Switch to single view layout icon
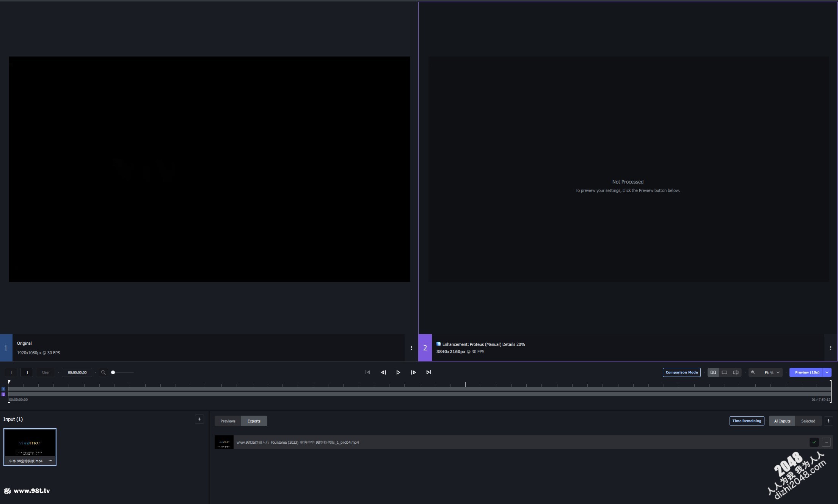Viewport: 838px width, 504px height. pos(724,372)
